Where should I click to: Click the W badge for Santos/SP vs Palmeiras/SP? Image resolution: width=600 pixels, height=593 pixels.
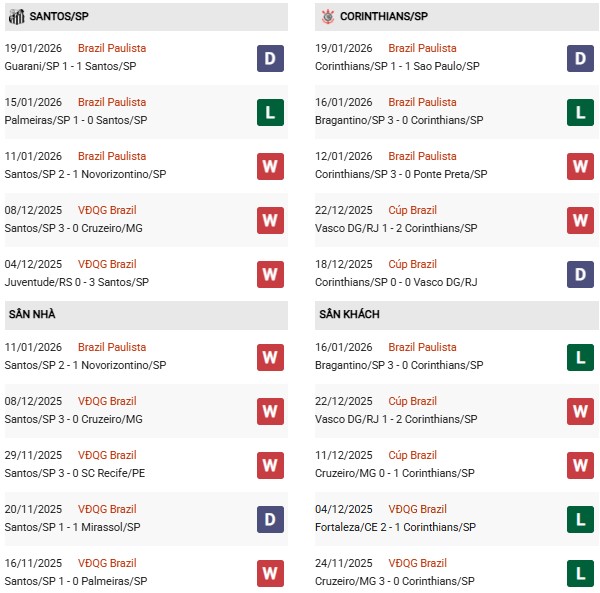(x=270, y=573)
